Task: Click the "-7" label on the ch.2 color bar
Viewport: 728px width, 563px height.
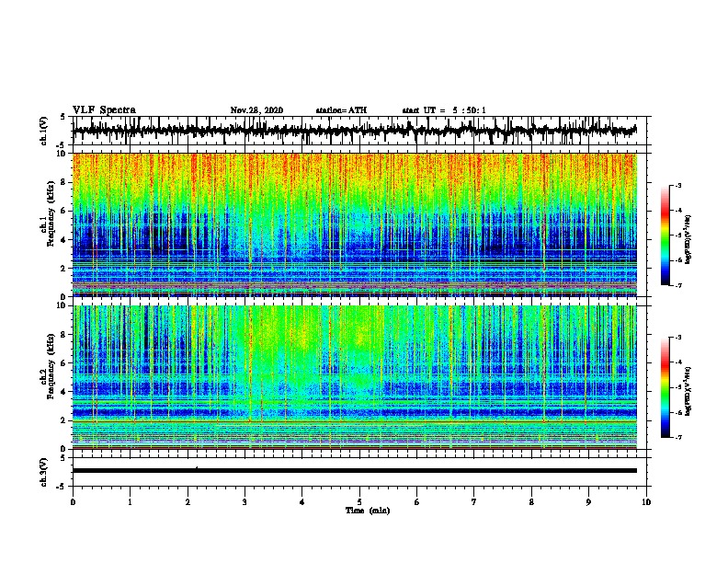Action: click(x=677, y=437)
